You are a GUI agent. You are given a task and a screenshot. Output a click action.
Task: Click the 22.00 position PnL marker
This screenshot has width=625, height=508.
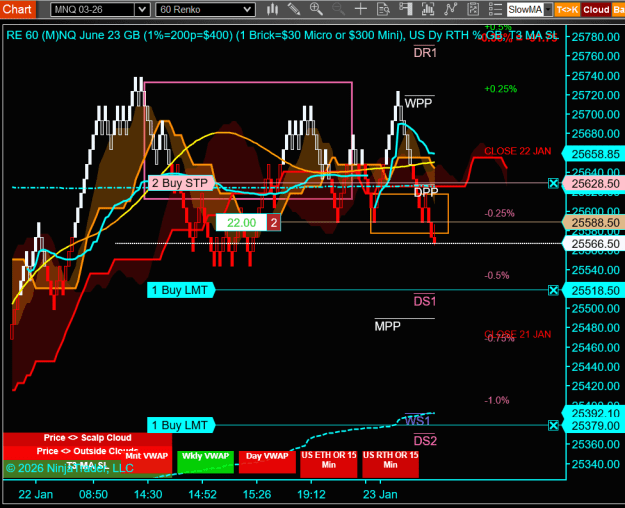pos(242,222)
